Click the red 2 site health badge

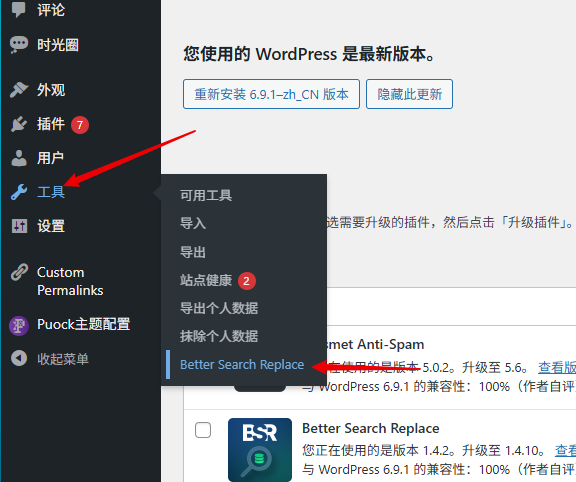pos(246,281)
